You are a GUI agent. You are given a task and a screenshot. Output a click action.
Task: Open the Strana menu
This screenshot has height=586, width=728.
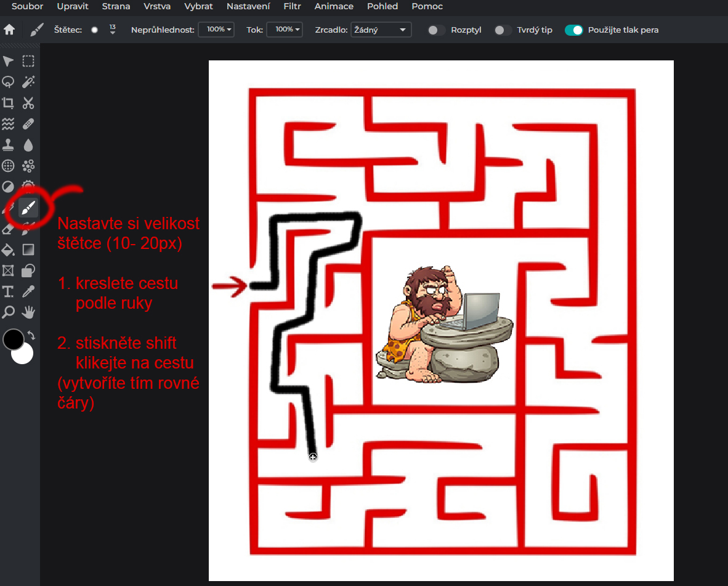[116, 7]
